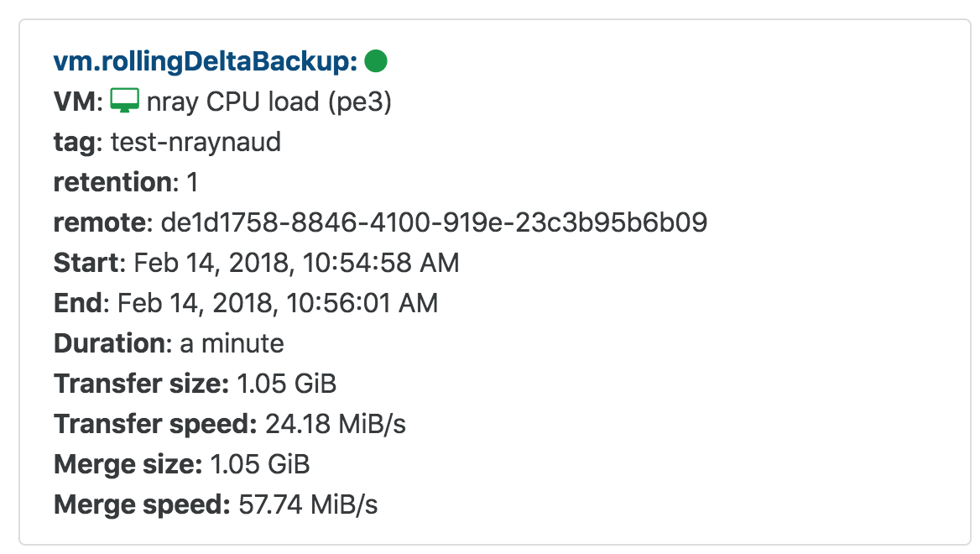Screen dimensions: 980x554
Task: Click the VM name nray CPU load (pe3)
Action: point(269,102)
